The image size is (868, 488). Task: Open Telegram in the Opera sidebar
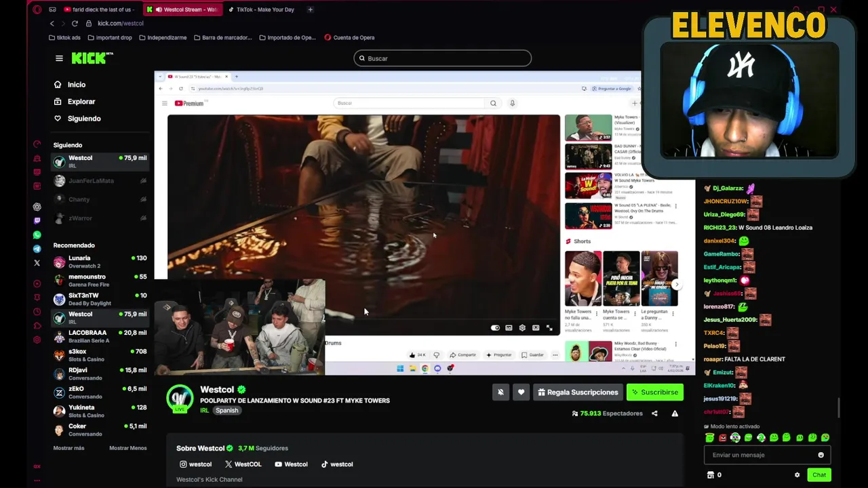tap(37, 249)
